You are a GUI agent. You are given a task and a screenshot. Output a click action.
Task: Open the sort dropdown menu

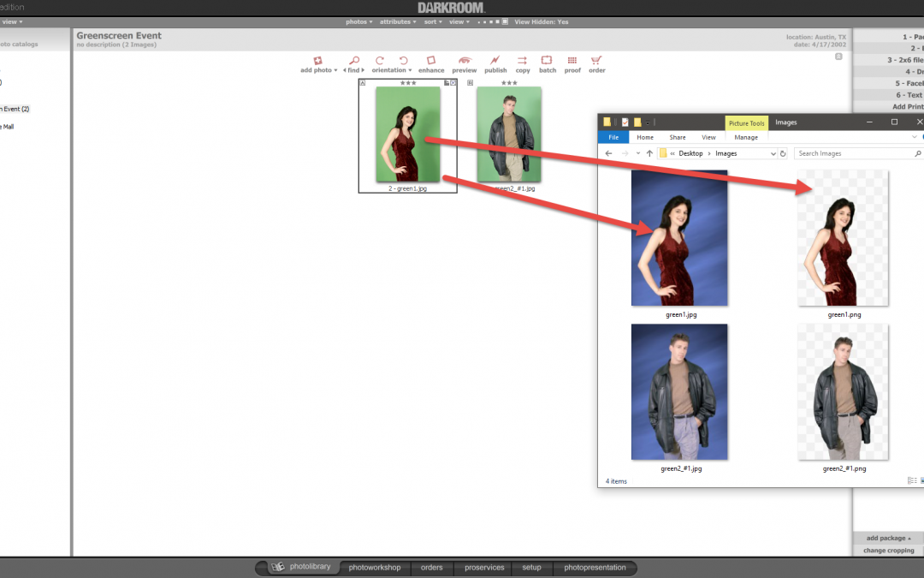coord(433,21)
